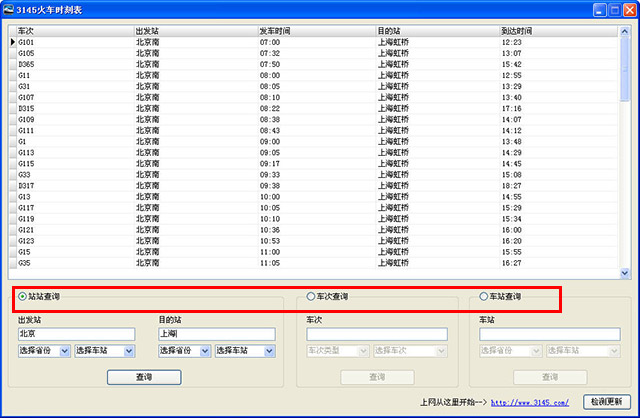Viewport: 640px width, 418px height.
Task: Open the 选择车站 dropdown under 目的站
Action: 245,351
